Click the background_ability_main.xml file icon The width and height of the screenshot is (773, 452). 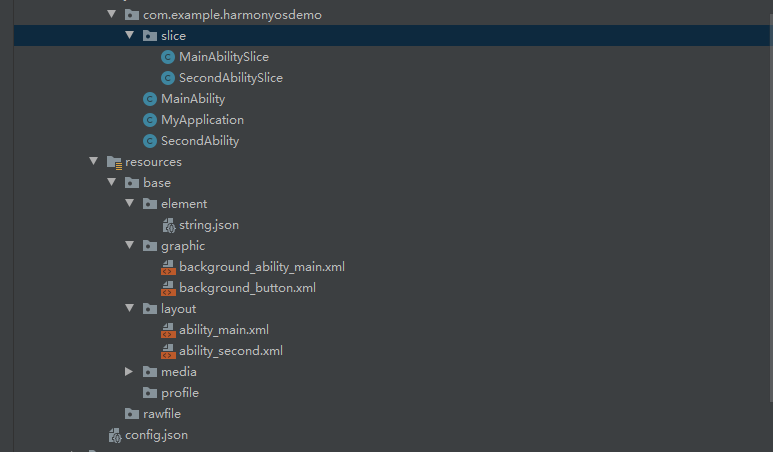coord(168,267)
